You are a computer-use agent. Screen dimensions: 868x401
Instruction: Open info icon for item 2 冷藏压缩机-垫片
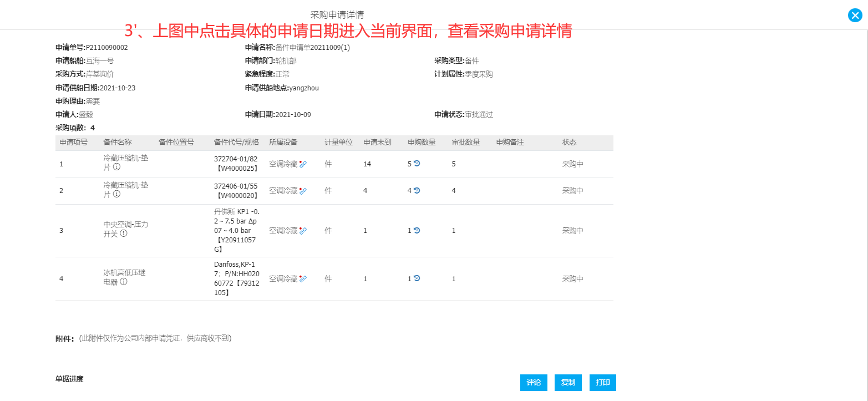(x=117, y=194)
